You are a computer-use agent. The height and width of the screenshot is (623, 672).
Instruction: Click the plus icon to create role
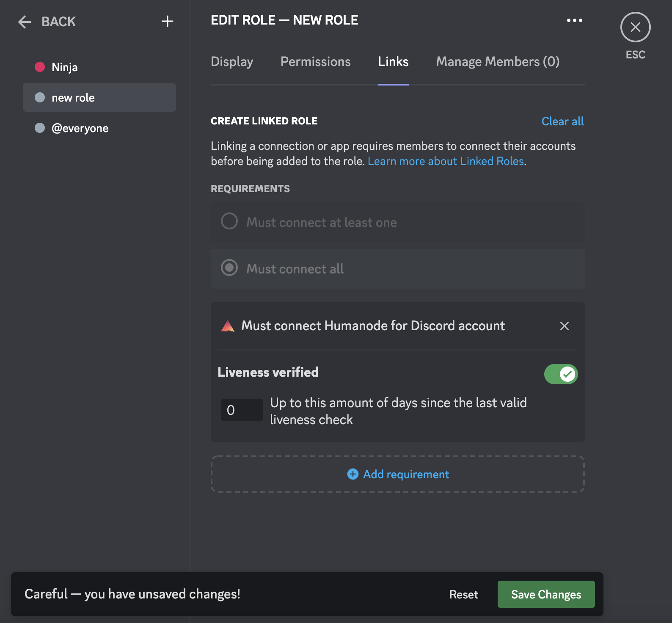click(168, 21)
